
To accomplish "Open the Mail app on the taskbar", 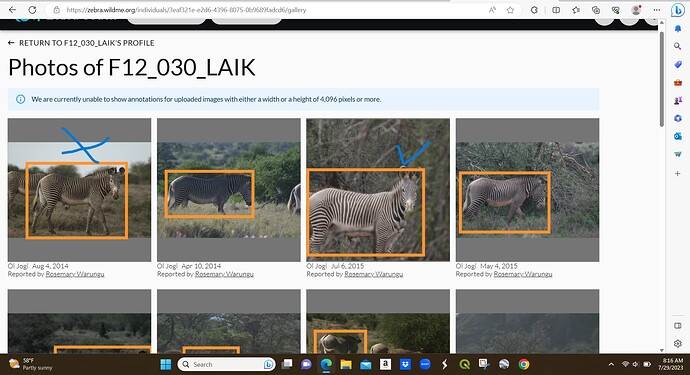I will (x=366, y=364).
